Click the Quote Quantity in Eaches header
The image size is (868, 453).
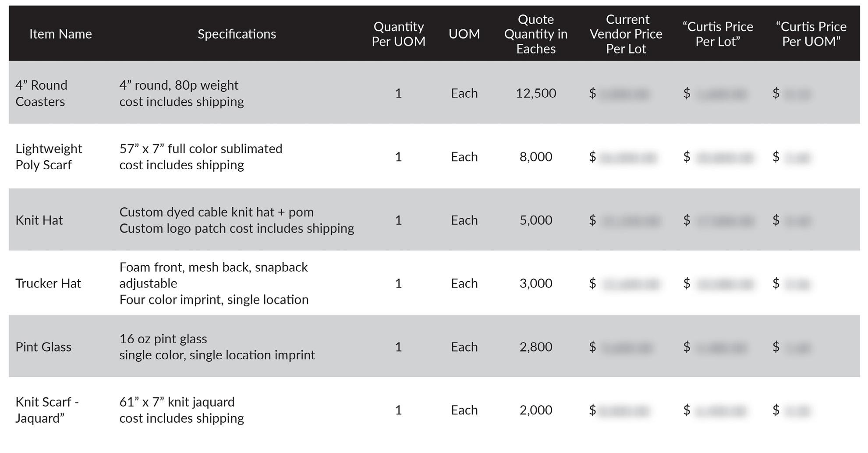[535, 34]
